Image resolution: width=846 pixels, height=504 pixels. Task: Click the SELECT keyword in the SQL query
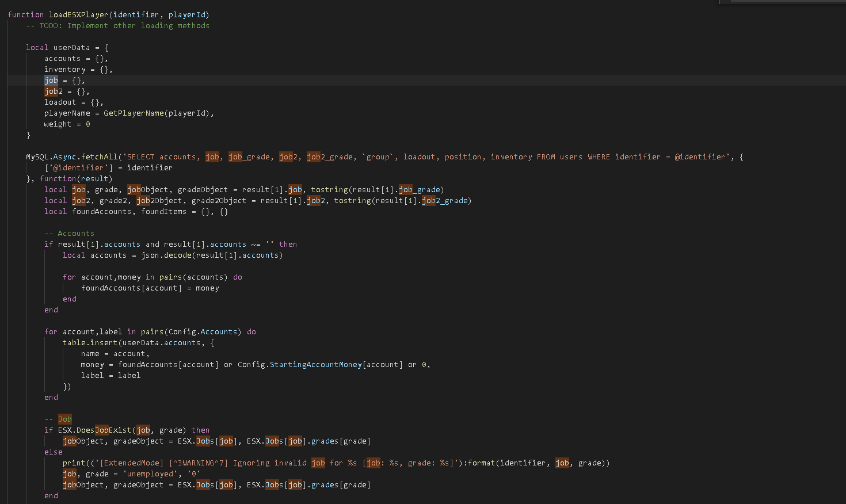140,156
